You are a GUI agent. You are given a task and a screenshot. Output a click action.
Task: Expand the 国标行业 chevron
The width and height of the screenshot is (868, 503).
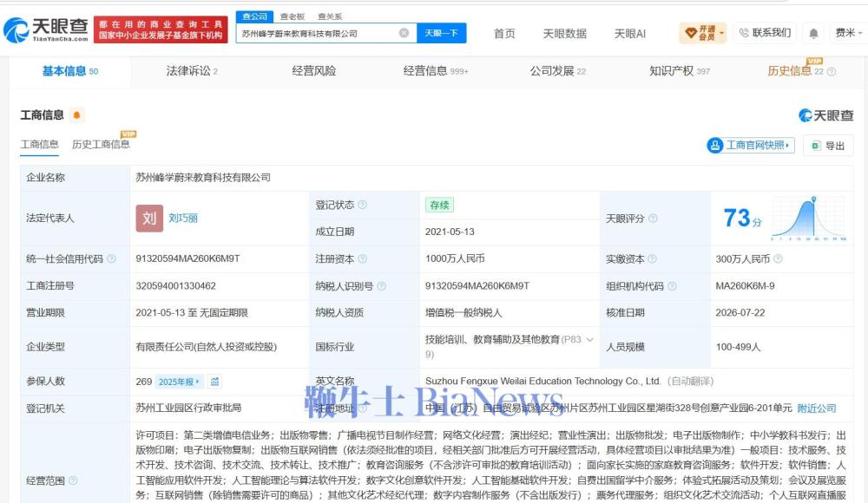tap(589, 340)
